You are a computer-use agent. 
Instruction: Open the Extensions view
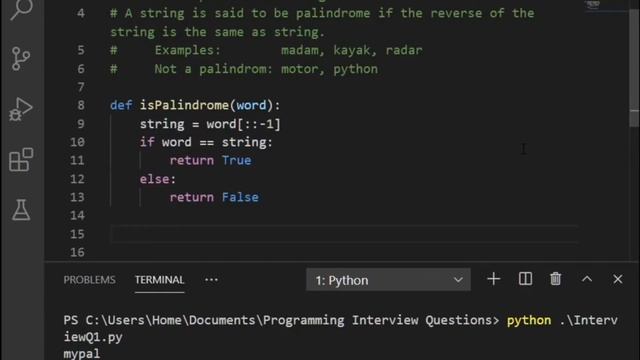(x=21, y=160)
